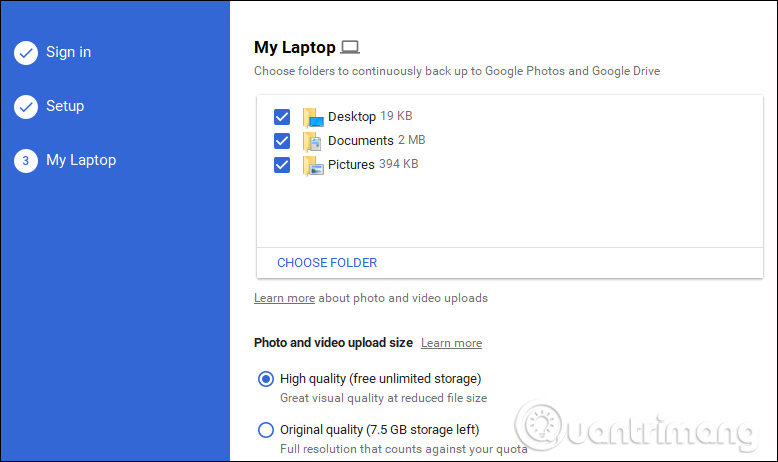Click the Pictures folder icon

point(313,165)
